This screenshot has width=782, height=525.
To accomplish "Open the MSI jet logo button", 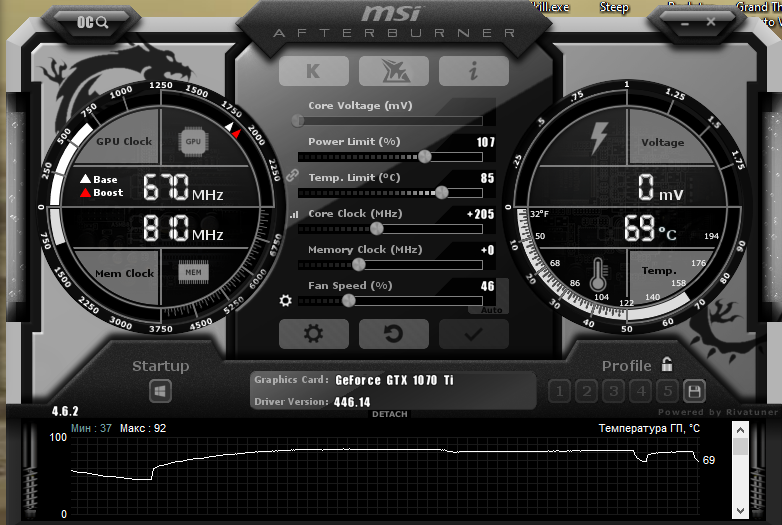I will [393, 71].
